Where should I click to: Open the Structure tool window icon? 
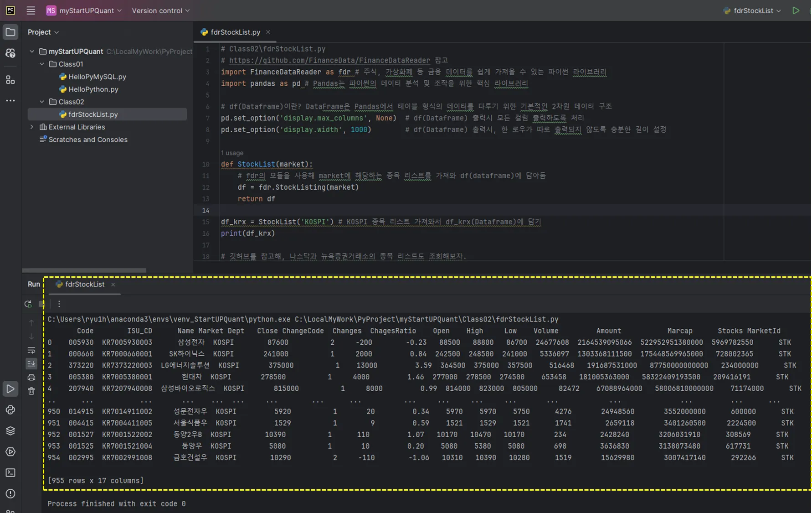tap(10, 80)
